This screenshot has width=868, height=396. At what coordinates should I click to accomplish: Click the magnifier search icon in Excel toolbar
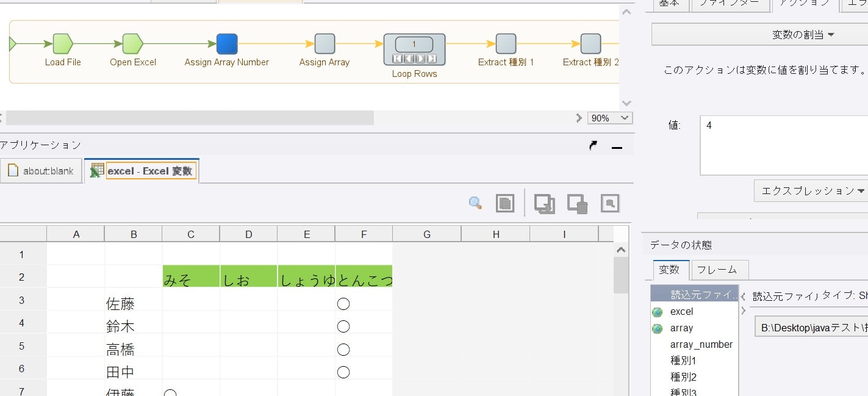coord(475,203)
